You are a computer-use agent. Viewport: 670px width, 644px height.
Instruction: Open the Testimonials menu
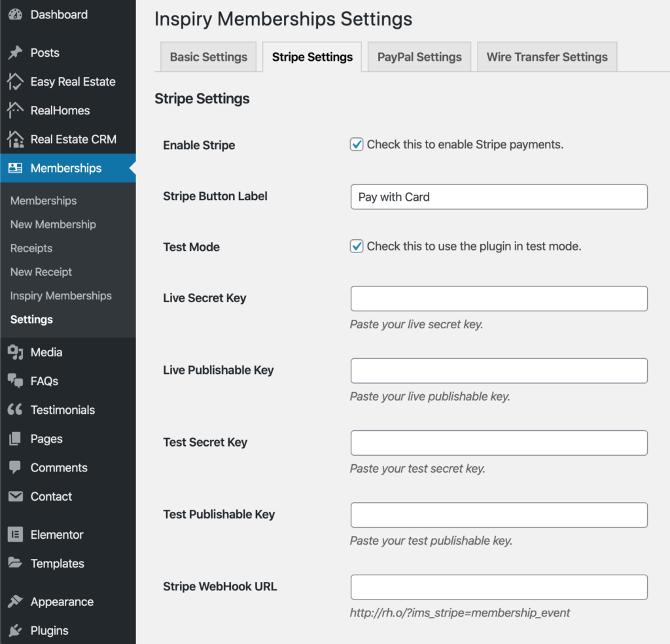[68, 410]
